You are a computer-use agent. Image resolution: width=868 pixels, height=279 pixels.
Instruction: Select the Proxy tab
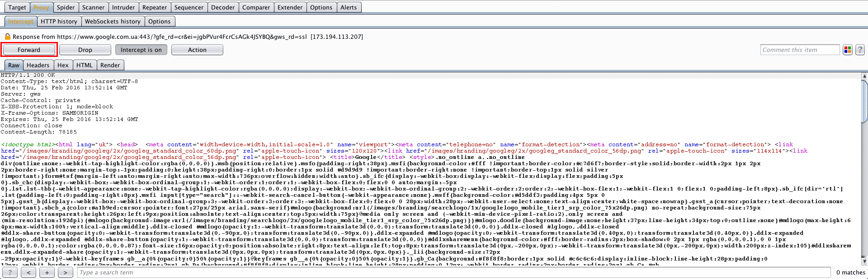41,7
